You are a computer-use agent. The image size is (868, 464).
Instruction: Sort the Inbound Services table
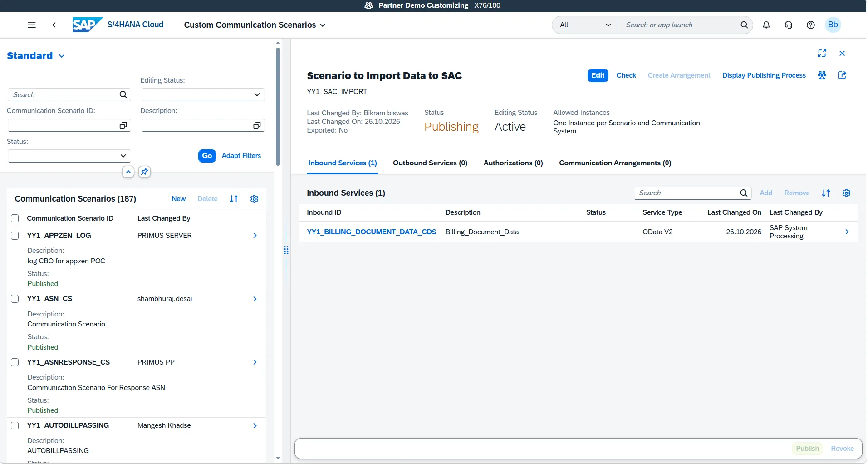(826, 193)
